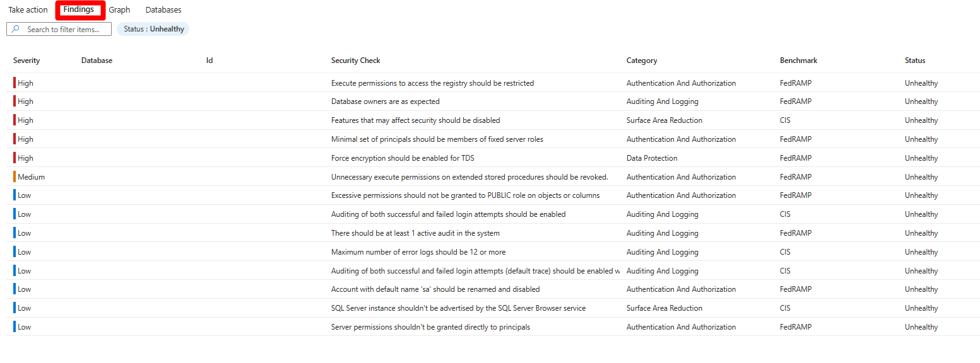Sort by the Status column header
980x363 pixels.
pos(915,60)
